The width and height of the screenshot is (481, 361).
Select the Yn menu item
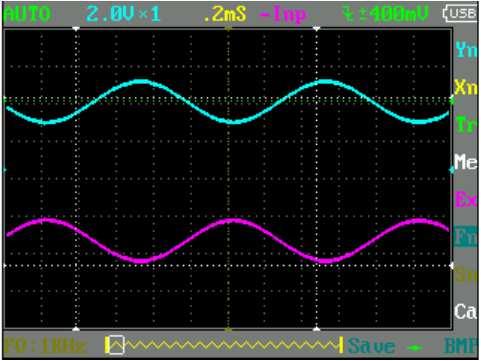[x=466, y=50]
